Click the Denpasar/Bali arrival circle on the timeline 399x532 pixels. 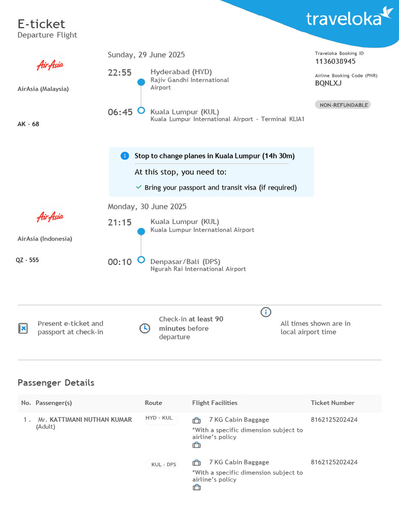click(141, 260)
